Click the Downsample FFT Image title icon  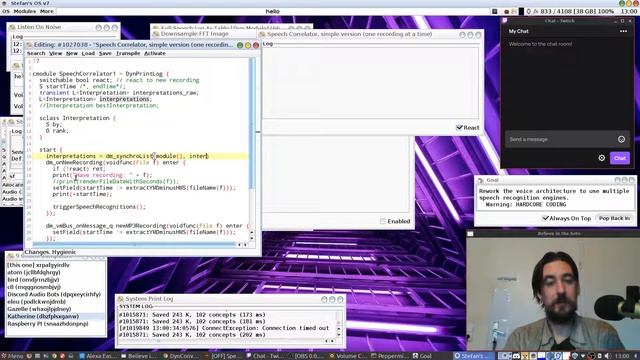click(156, 34)
